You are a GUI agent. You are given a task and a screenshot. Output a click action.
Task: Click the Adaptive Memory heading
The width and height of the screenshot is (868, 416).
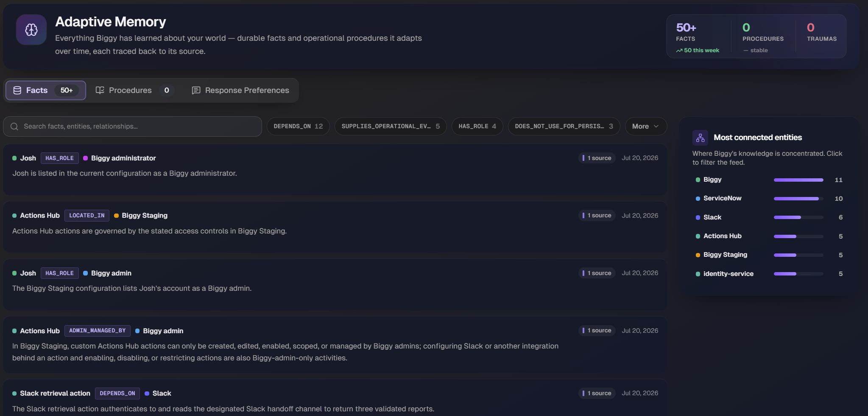pyautogui.click(x=110, y=22)
